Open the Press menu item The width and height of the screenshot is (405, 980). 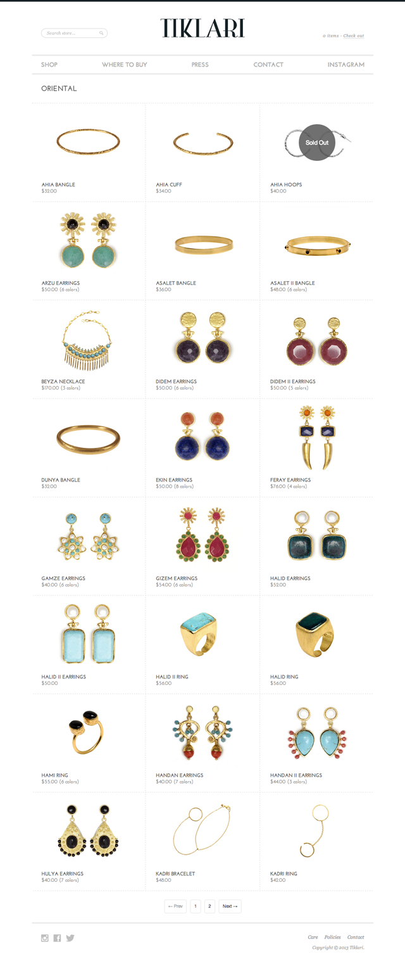(x=200, y=65)
